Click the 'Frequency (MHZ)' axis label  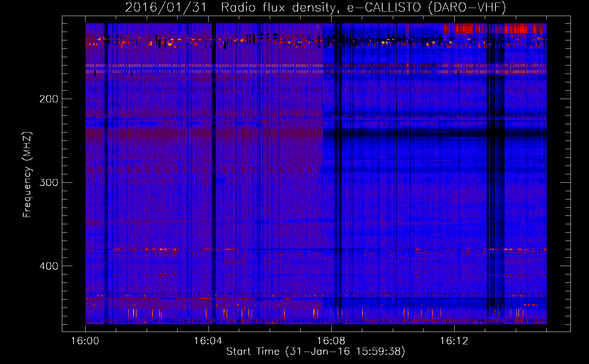click(27, 174)
